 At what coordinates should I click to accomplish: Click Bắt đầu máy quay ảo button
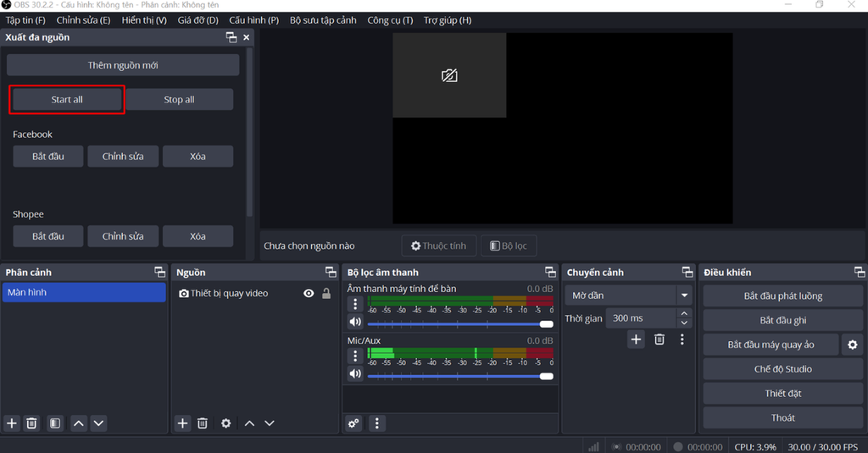771,345
